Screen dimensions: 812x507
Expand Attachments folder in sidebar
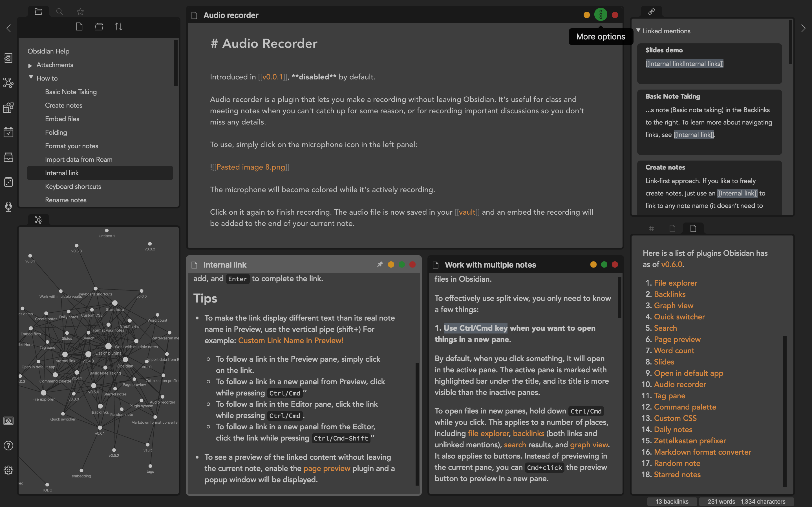pos(30,65)
